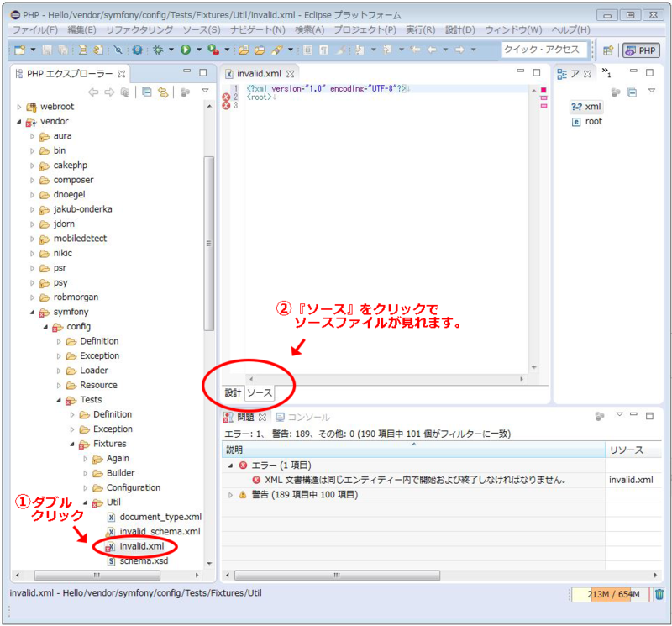Collapse the エラー (1 項目) group
The height and width of the screenshot is (626, 672).
[230, 466]
